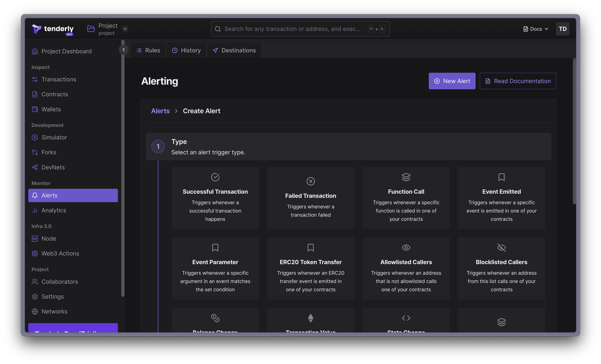Click the New Alert button
The width and height of the screenshot is (601, 364).
tap(452, 81)
